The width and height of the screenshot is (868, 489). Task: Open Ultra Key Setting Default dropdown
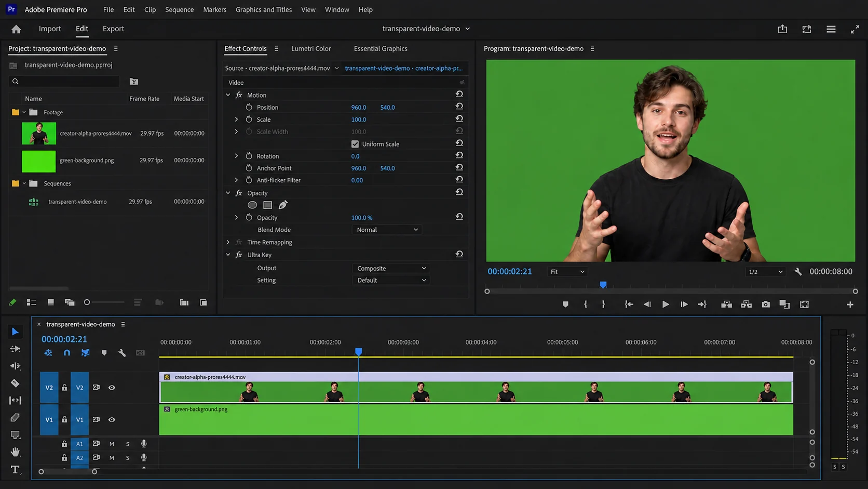(391, 280)
